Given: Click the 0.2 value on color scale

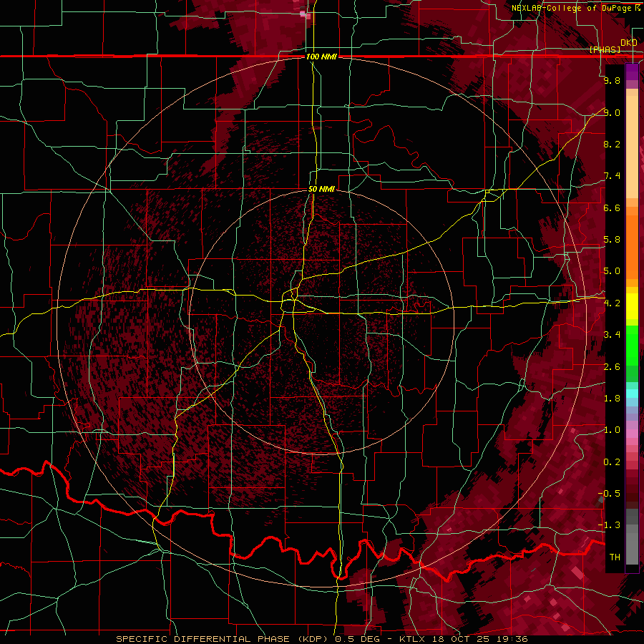Looking at the screenshot, I should (612, 462).
